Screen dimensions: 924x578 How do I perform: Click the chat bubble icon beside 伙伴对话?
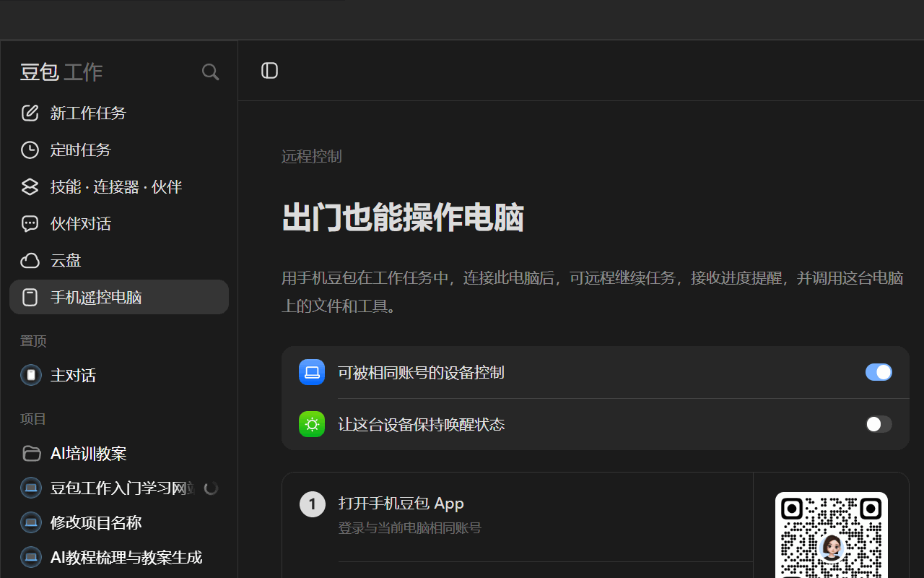tap(30, 223)
